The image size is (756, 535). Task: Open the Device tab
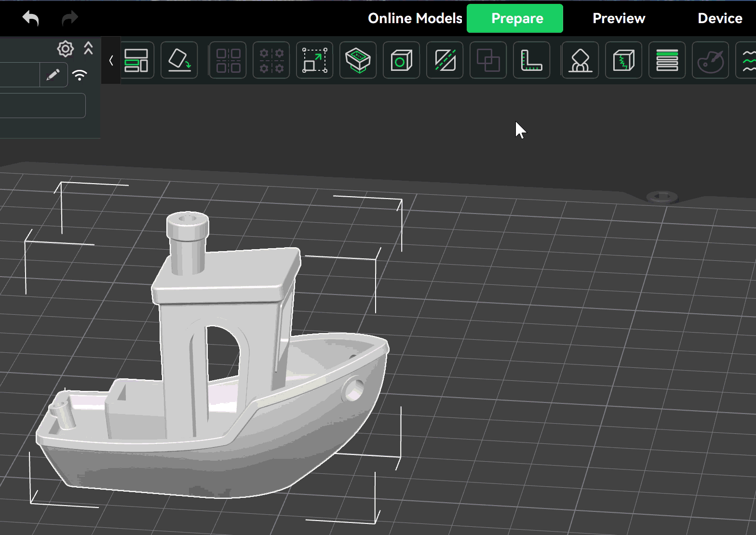pos(720,18)
